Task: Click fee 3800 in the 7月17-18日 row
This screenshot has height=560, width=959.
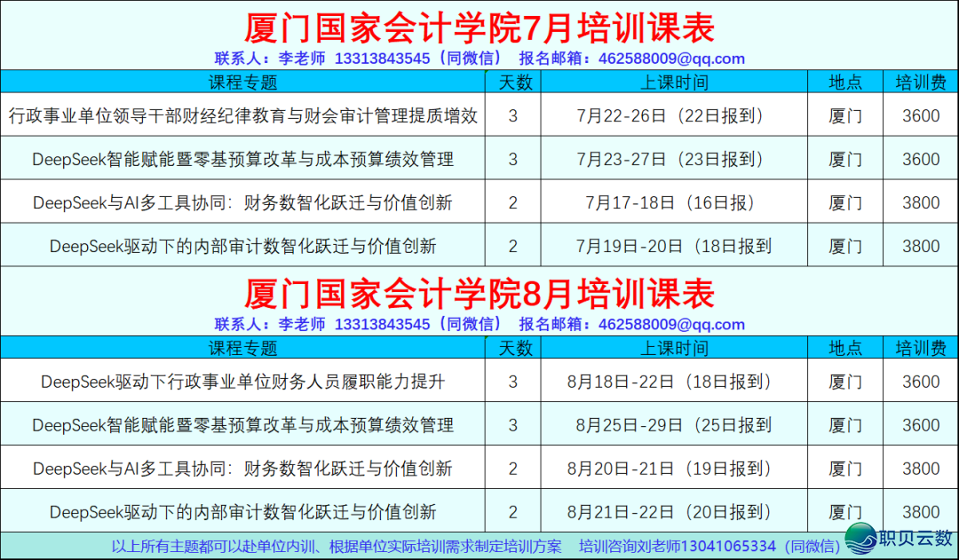Action: [x=921, y=202]
